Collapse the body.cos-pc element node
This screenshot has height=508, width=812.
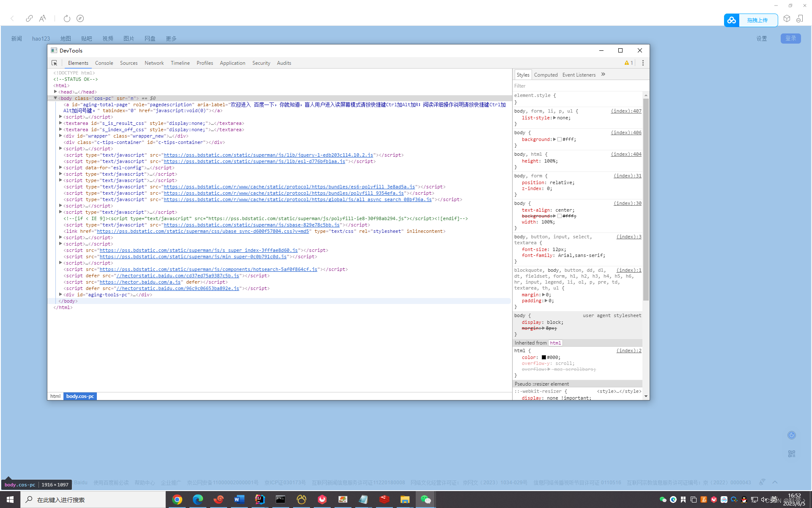(55, 98)
